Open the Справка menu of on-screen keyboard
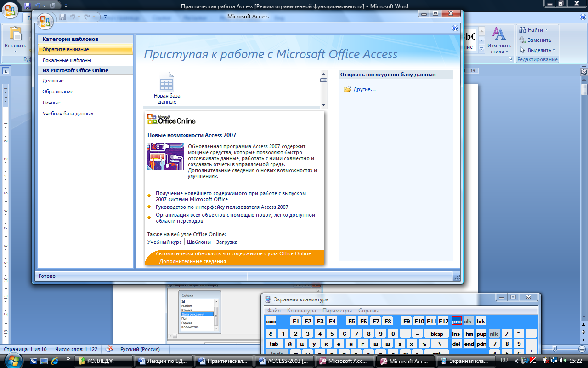The height and width of the screenshot is (368, 588). point(369,310)
